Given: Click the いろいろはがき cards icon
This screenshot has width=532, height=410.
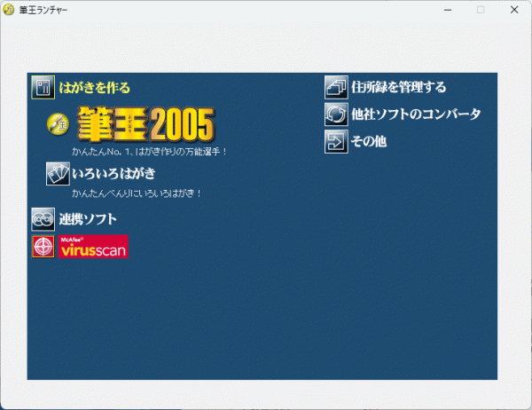Looking at the screenshot, I should (x=58, y=174).
